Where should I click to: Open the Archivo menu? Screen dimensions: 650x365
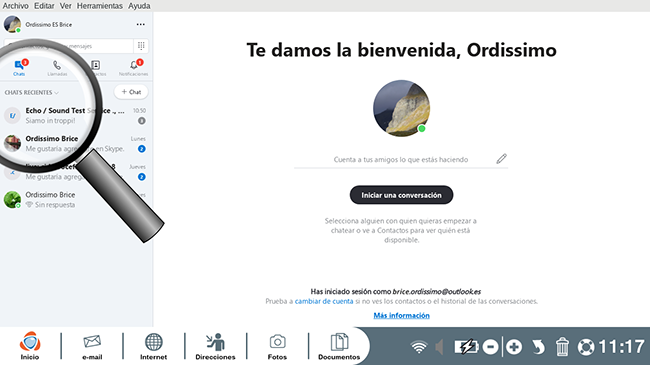click(16, 6)
